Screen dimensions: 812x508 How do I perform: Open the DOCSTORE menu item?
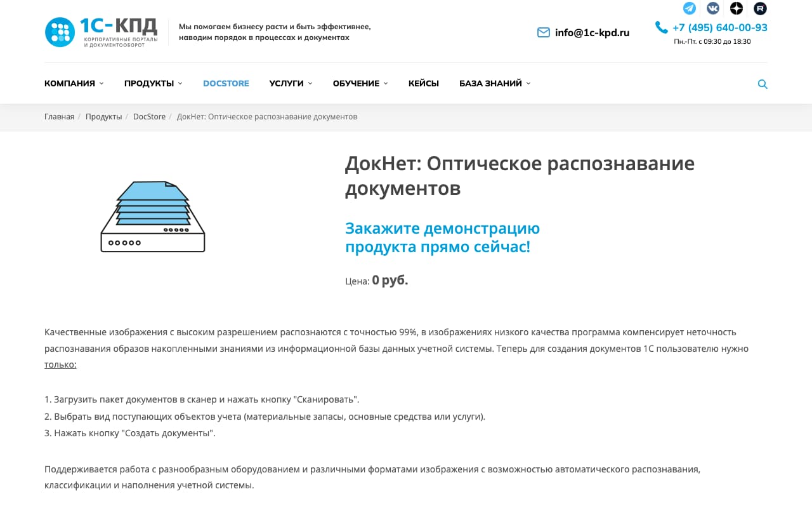(x=226, y=83)
